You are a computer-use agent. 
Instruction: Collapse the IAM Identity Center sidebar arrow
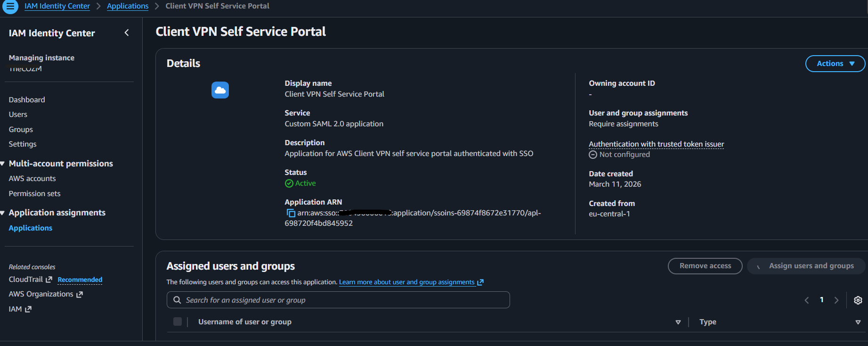coord(127,33)
